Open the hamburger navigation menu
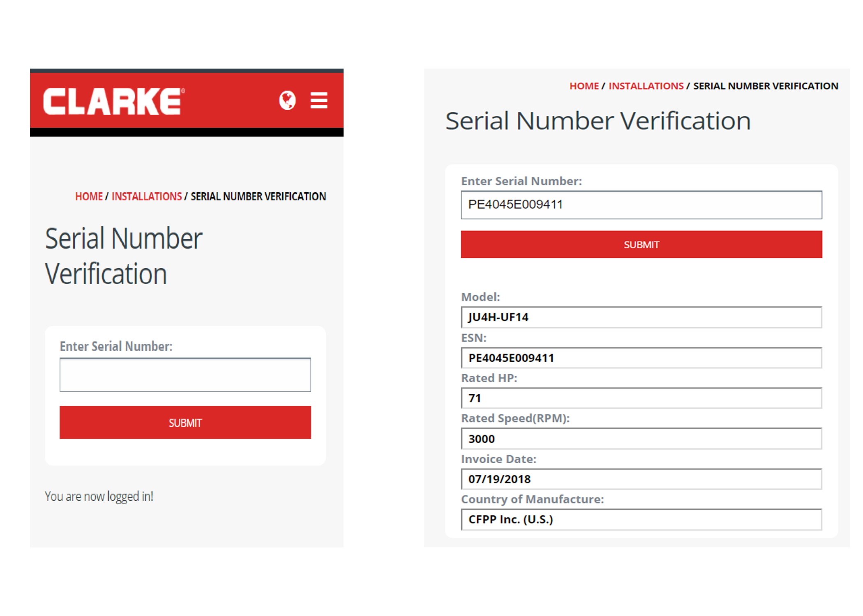This screenshot has height=616, width=863. 319,101
